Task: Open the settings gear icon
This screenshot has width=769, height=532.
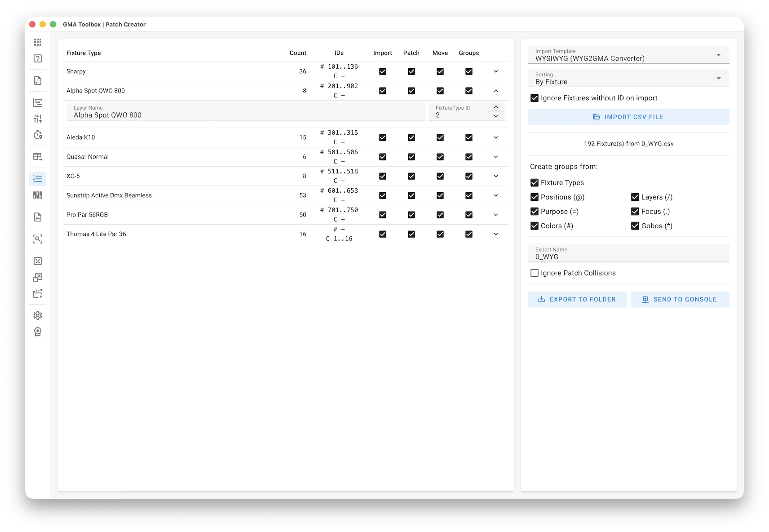Action: 38,315
